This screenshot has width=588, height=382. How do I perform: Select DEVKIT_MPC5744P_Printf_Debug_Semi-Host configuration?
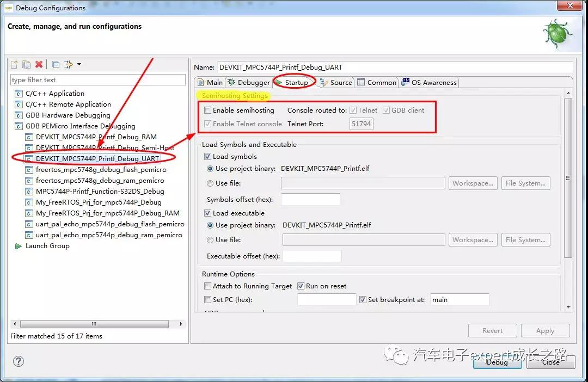tap(105, 147)
